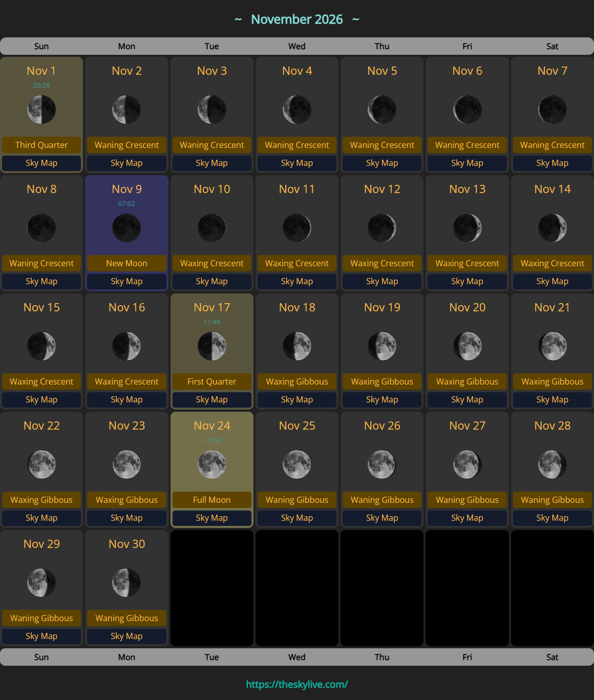Screen dimensions: 594x700
Task: Click the Waning Gibbous moon image on Nov 30
Action: 126,583
